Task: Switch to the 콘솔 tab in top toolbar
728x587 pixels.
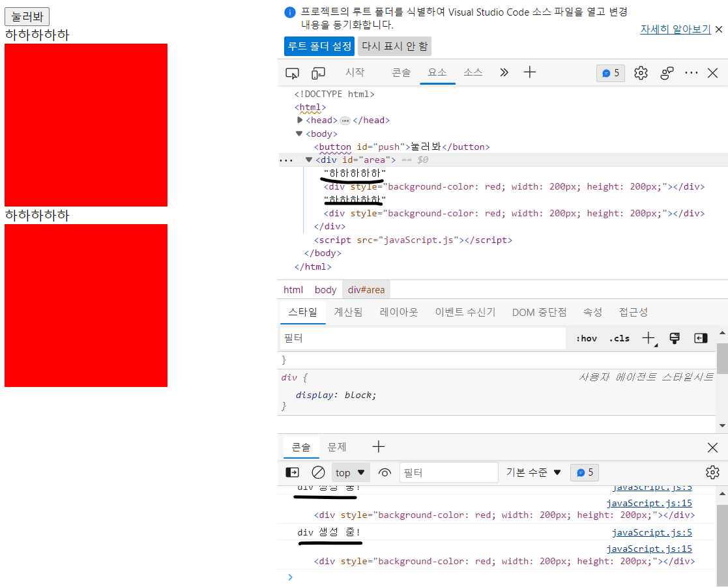Action: (x=401, y=72)
